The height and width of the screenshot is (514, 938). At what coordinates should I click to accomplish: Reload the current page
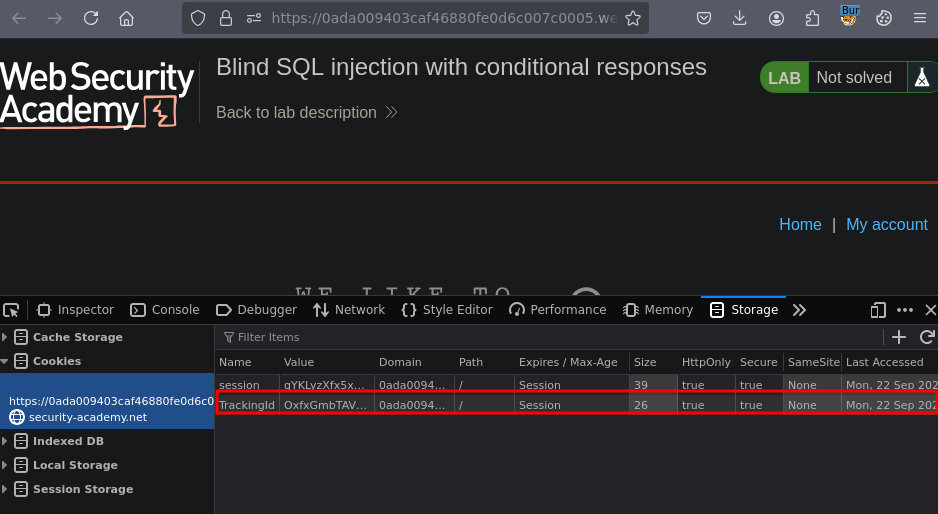(x=91, y=18)
